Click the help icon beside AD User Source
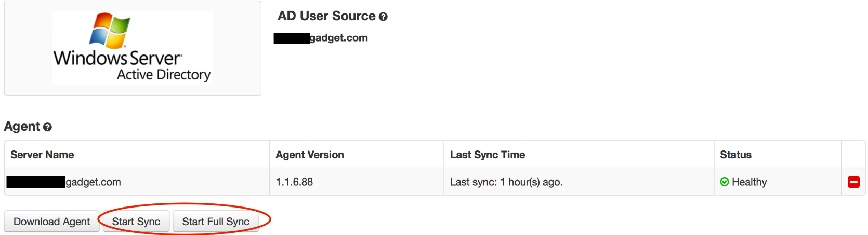 coord(383,17)
